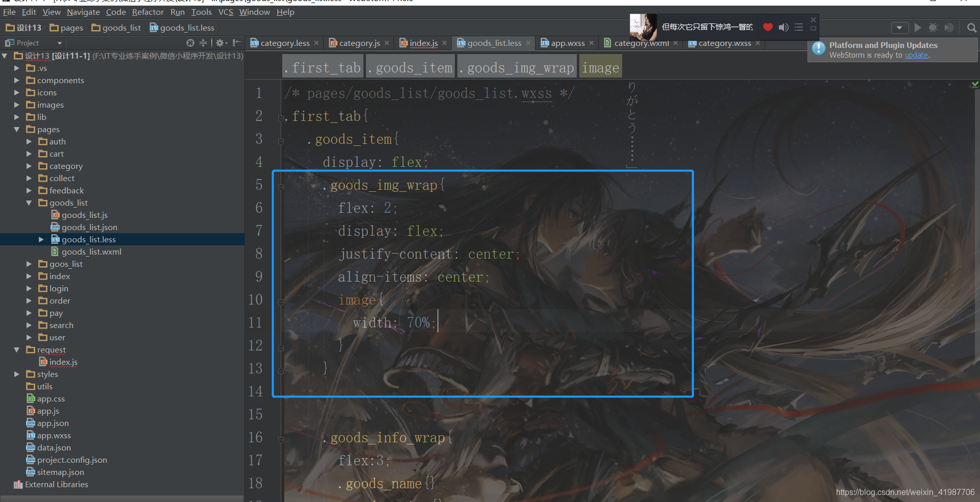Screen dimensions: 980x502
Task: Switch to the index.js editor tab
Action: click(x=423, y=43)
